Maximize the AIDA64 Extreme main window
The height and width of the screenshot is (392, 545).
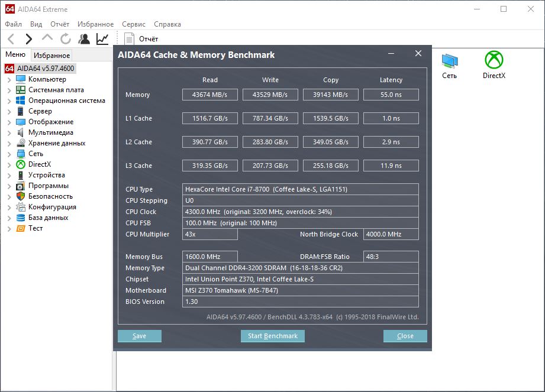504,9
